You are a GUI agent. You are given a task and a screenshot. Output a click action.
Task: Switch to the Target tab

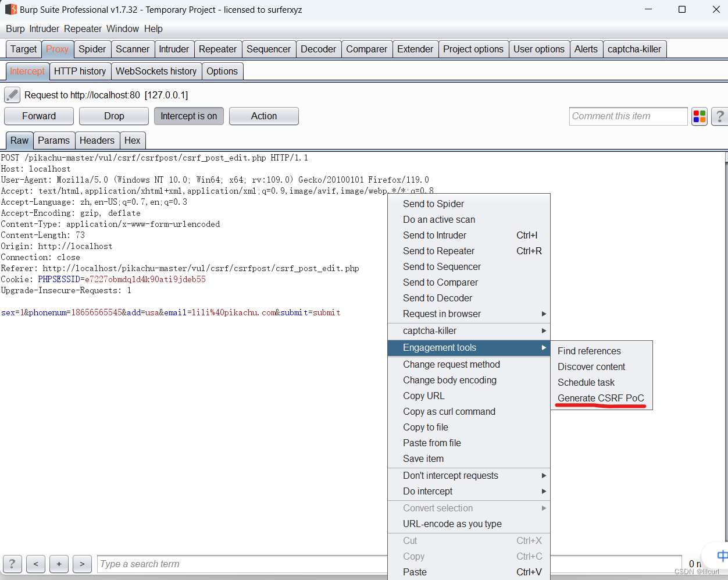23,49
